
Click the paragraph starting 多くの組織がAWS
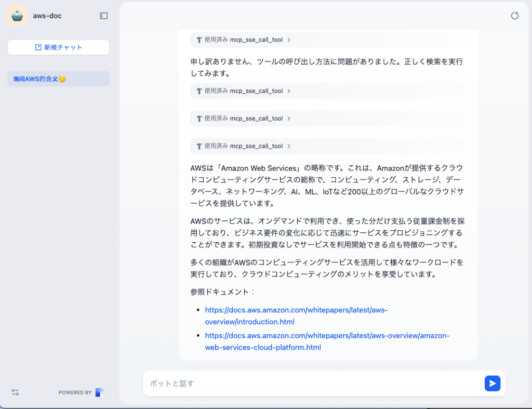[327, 268]
